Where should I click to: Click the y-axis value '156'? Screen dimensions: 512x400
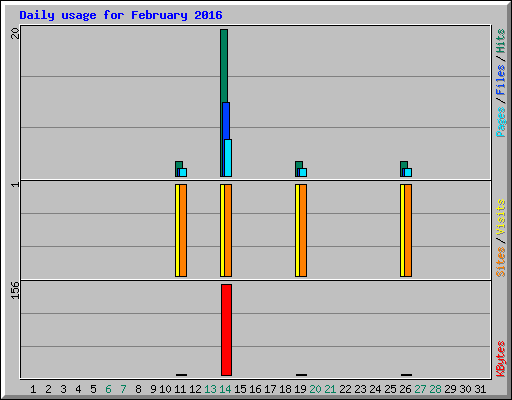click(15, 290)
